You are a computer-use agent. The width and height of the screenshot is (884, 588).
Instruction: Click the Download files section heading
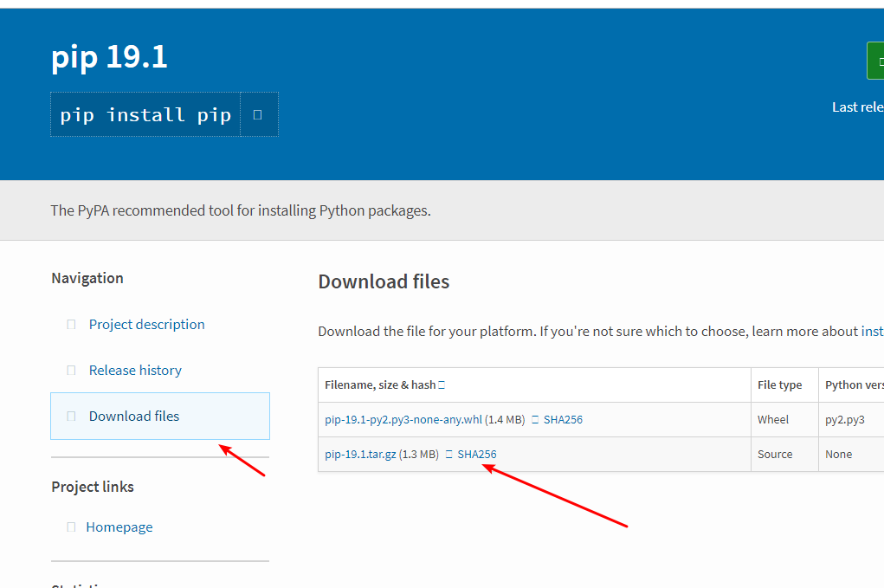coord(384,281)
